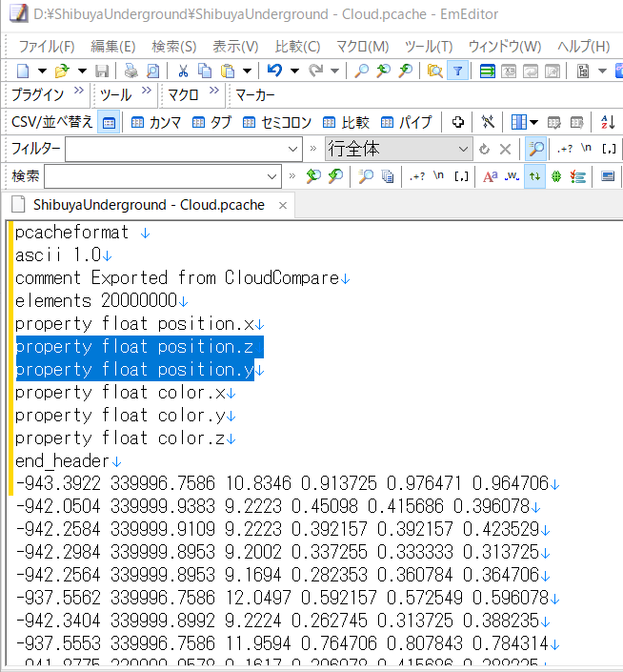Open the 編集(E) menu
Viewport: 623px width, 672px height.
click(113, 47)
